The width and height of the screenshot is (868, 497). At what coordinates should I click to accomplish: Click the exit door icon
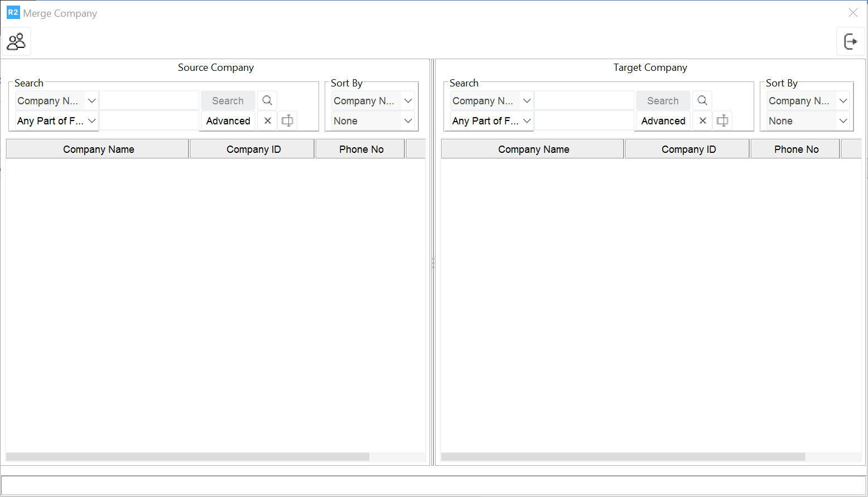pyautogui.click(x=850, y=41)
